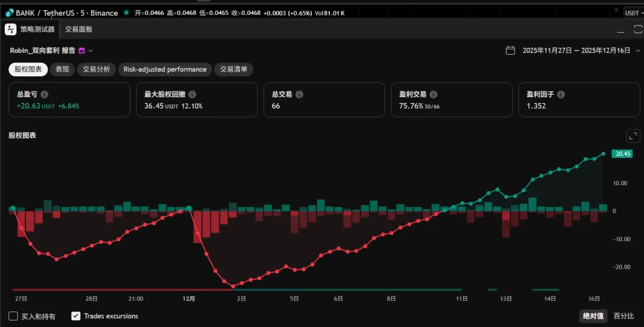Minimize the strategy tester panel
Screen dimensions: 644x327
point(621,30)
